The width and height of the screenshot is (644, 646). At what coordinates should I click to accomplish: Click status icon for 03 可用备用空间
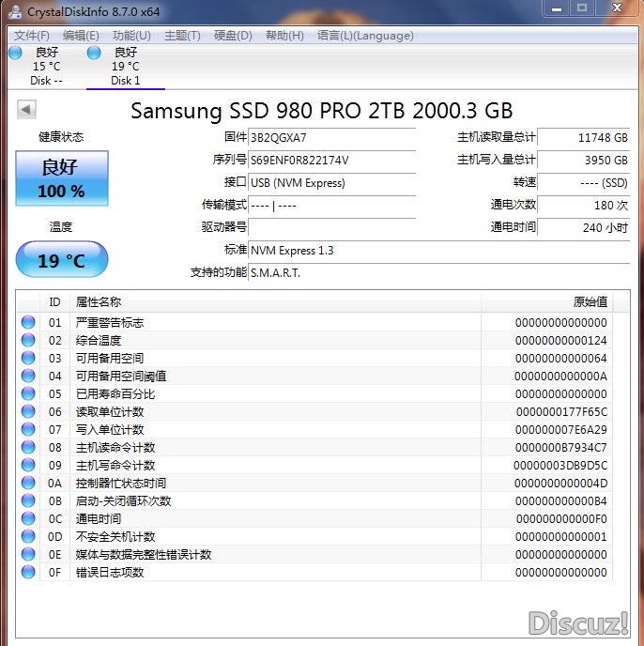coord(28,358)
